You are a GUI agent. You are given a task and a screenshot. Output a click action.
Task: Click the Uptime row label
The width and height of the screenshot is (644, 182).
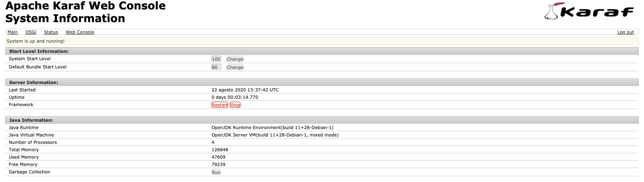coord(17,97)
